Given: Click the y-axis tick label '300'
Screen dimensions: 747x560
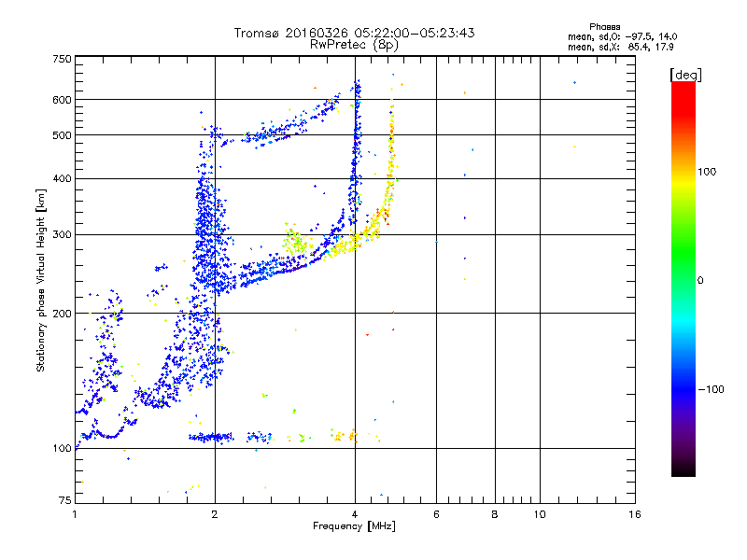Looking at the screenshot, I should point(62,234).
